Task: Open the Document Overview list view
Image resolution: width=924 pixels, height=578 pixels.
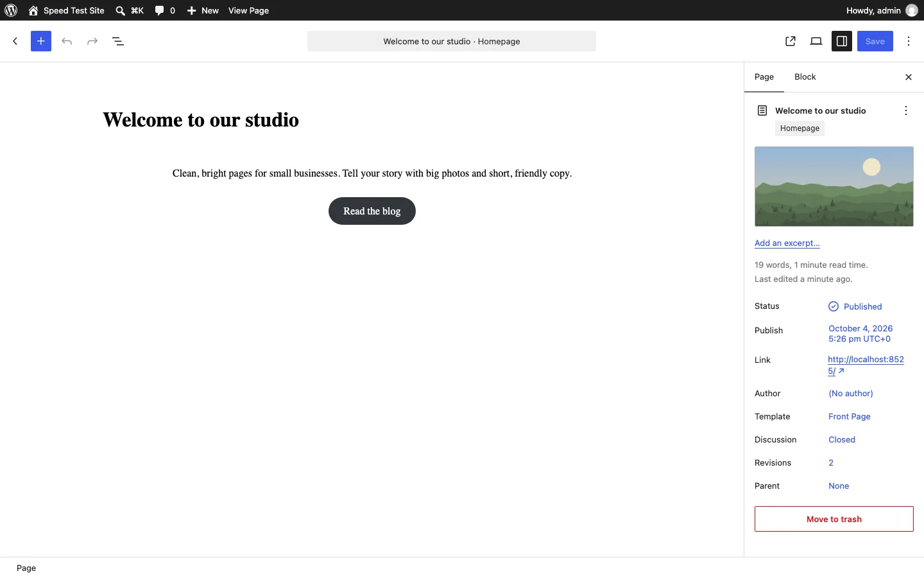Action: [x=118, y=41]
